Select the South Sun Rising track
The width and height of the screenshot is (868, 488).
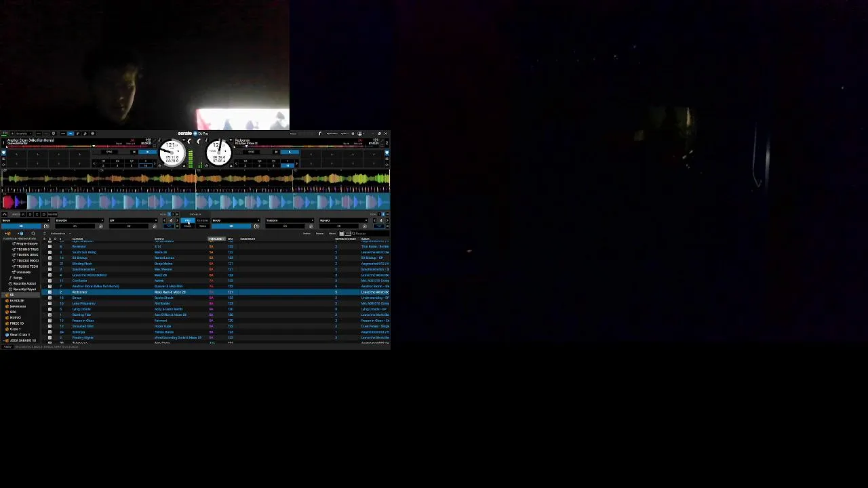[216, 252]
